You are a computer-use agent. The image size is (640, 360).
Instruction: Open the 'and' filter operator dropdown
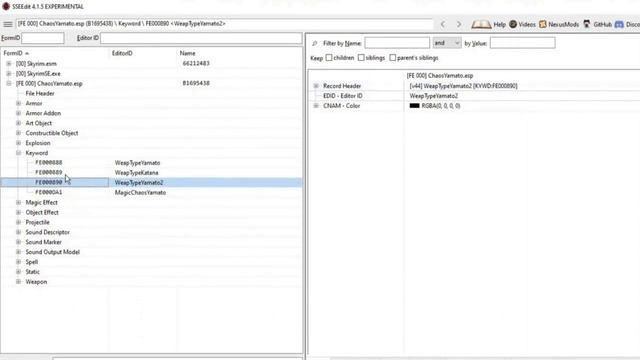click(447, 43)
